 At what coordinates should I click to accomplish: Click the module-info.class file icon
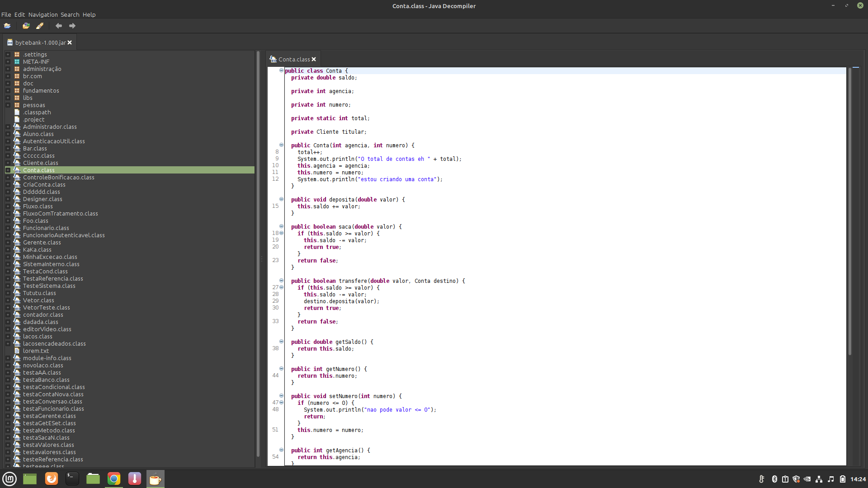pos(17,358)
